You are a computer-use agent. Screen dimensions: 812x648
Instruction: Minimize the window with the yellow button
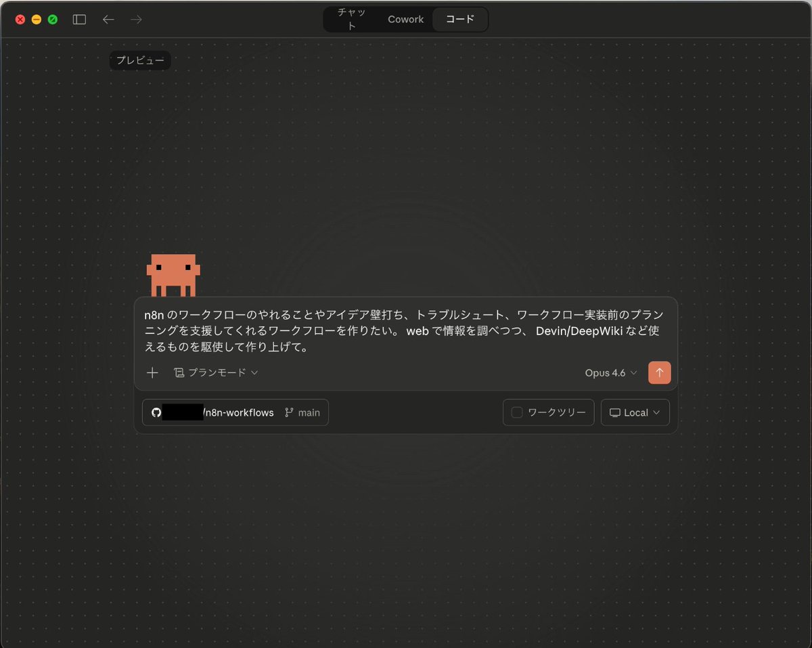pyautogui.click(x=37, y=20)
